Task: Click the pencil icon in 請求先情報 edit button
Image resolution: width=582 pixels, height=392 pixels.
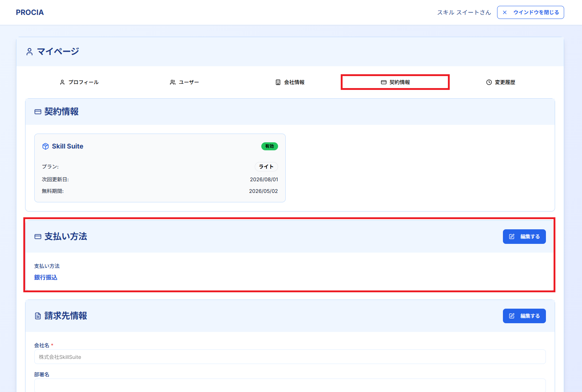Action: (512, 316)
